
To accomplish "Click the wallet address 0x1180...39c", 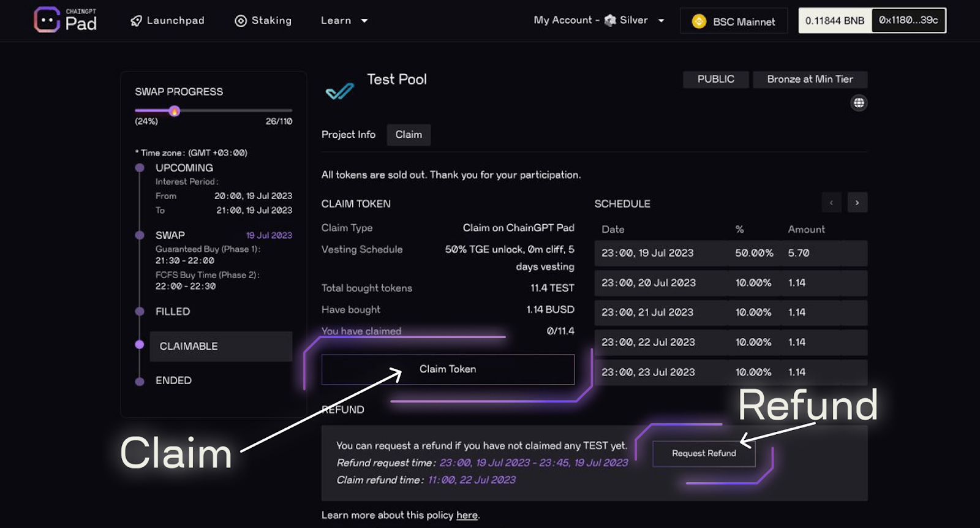I will tap(908, 20).
